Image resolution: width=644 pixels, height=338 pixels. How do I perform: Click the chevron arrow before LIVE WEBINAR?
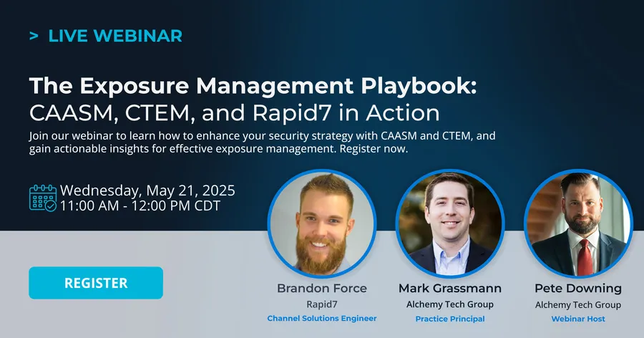34,37
